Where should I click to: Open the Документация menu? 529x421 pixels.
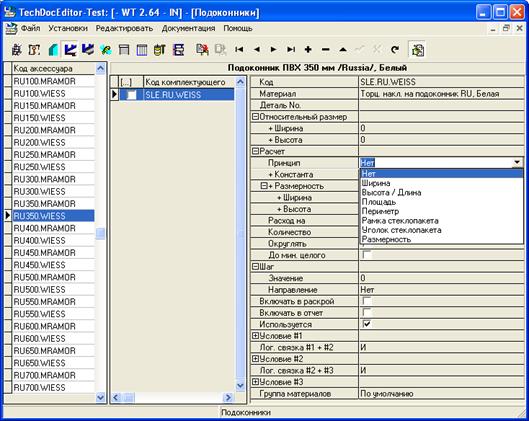(188, 28)
